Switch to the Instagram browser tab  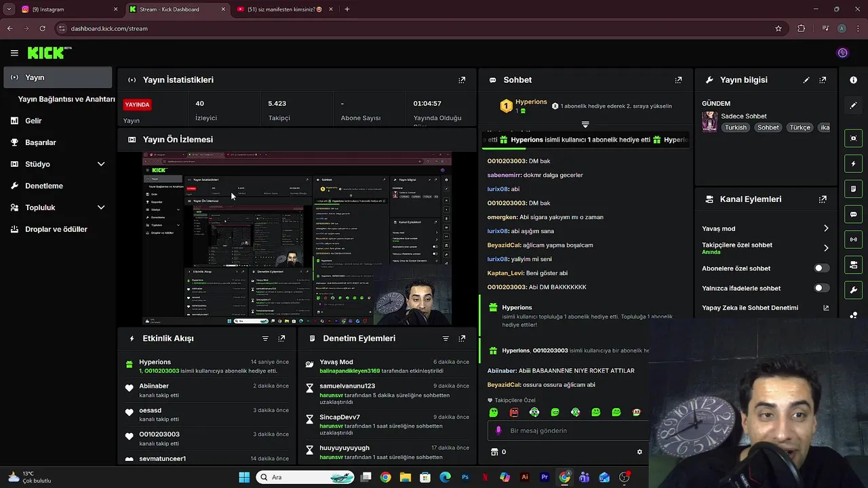click(x=69, y=9)
